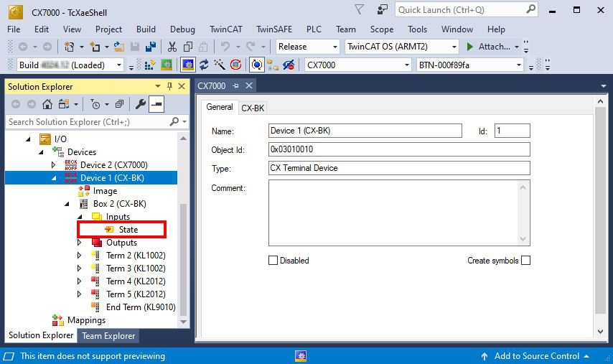Click the Cut scissors icon
Viewport: 613px width, 364px height.
[x=172, y=47]
